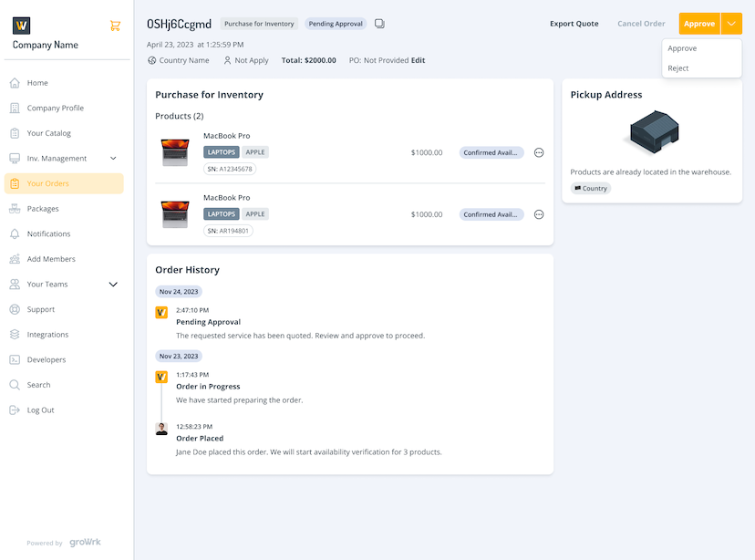Select Reject from the dropdown menu
Screen dimensions: 755x560
[x=678, y=68]
